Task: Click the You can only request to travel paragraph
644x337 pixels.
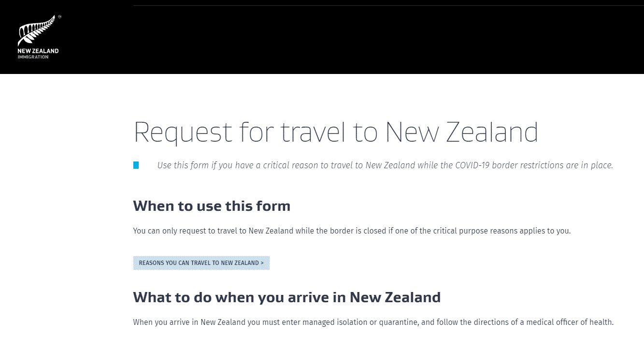Action: click(x=352, y=231)
